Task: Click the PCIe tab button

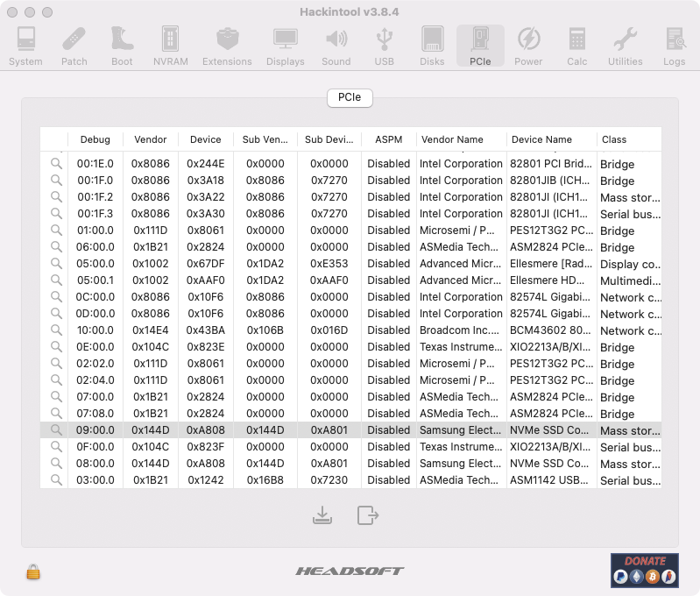Action: point(350,97)
